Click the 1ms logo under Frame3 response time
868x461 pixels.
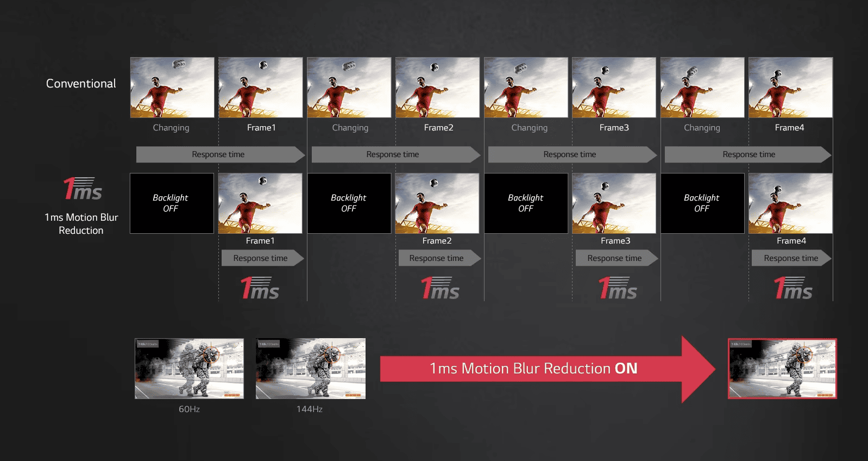(618, 288)
